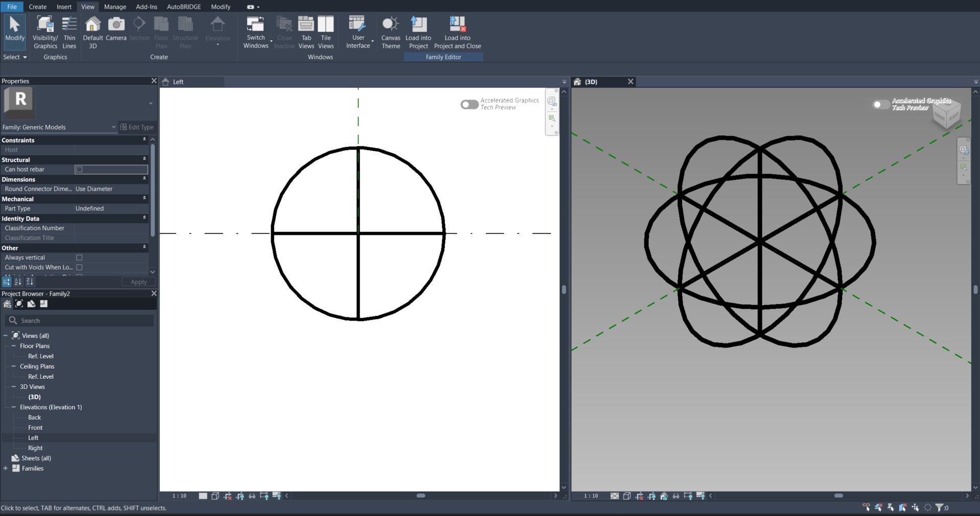Viewport: 980px width, 516px height.
Task: Click the Edit Type button
Action: pos(137,127)
